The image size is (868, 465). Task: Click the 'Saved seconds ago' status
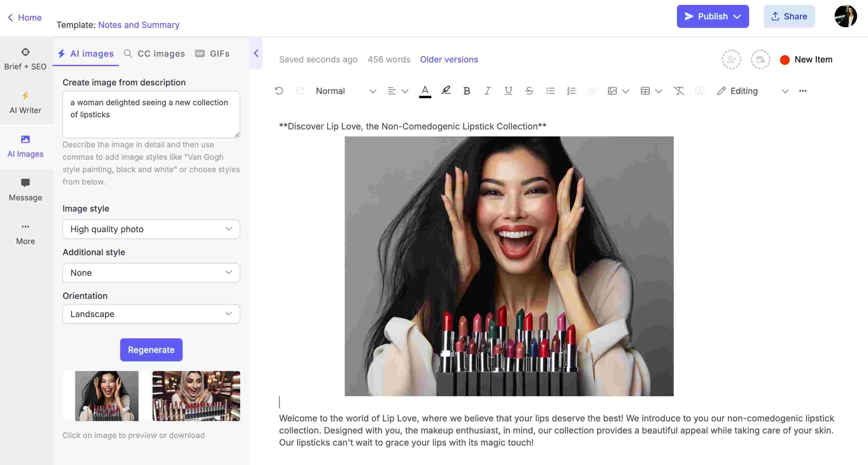pos(318,59)
